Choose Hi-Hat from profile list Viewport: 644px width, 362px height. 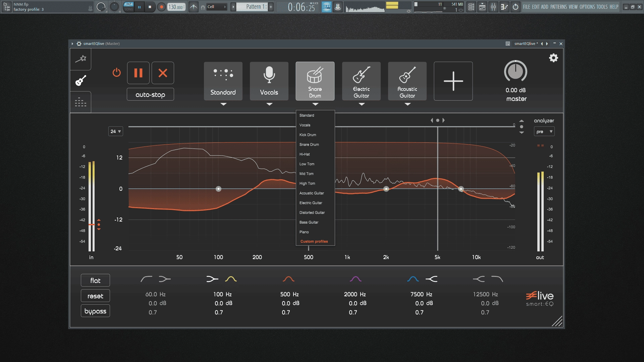315,154
